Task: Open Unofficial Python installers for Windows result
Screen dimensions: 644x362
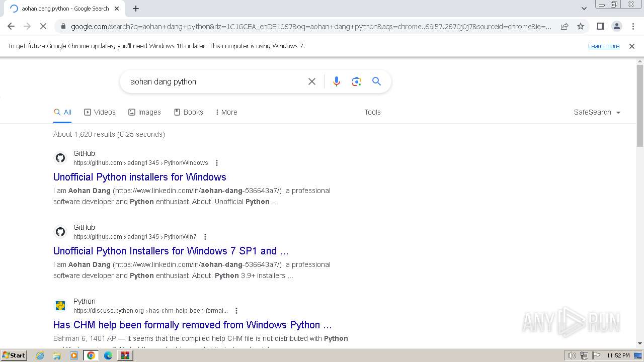Action: 140,177
